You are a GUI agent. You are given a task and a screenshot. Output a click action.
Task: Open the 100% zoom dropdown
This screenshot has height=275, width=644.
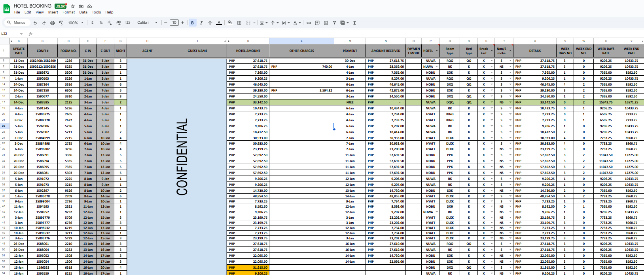pyautogui.click(x=76, y=23)
